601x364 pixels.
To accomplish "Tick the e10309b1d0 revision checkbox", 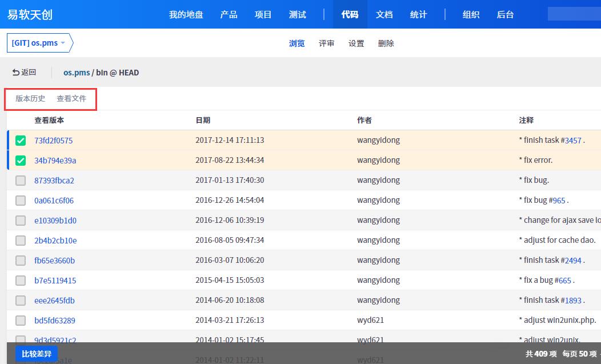I will (x=21, y=221).
